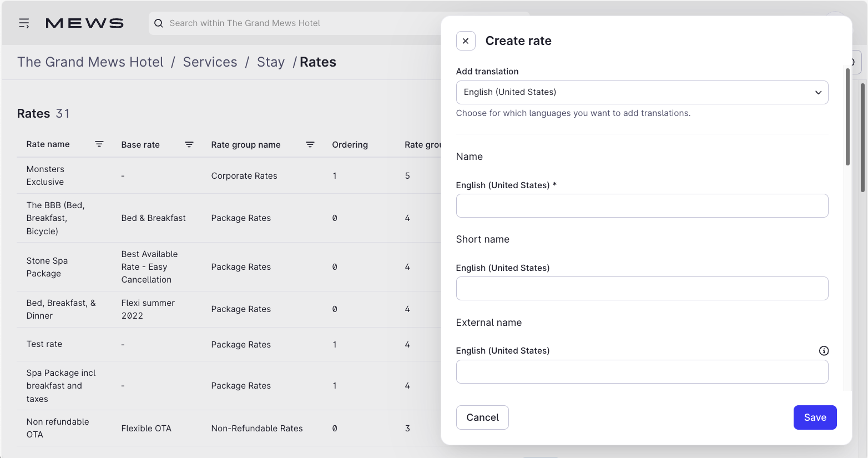Screen dimensions: 868x458
Task: Open the filter for the Rate name column
Action: [99, 144]
